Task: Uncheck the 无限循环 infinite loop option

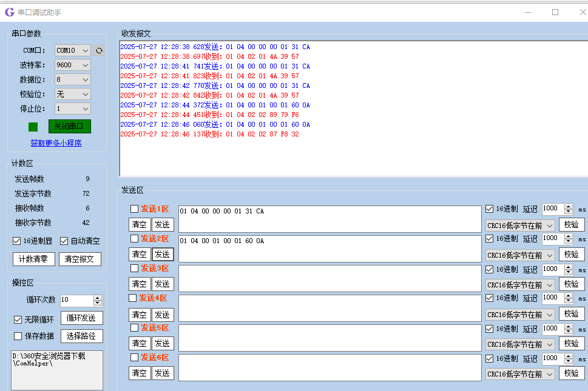Action: (x=18, y=319)
